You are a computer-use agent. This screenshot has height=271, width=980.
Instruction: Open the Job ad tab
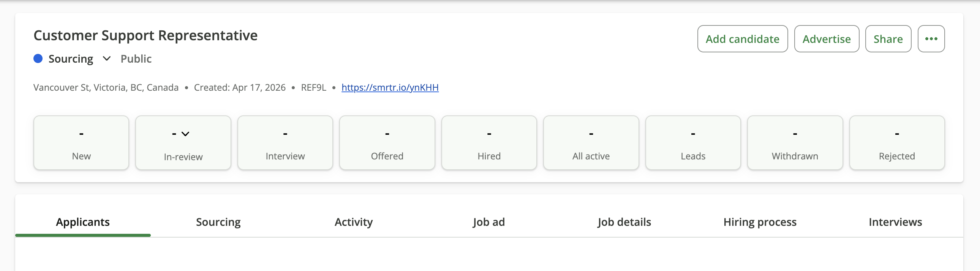489,222
